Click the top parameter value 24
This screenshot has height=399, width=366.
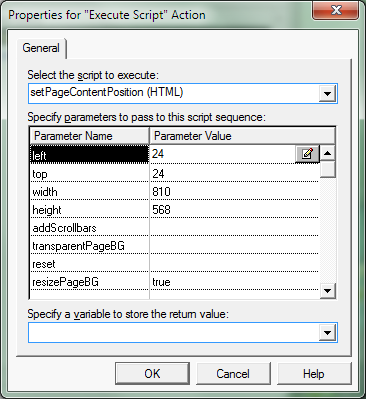[234, 174]
